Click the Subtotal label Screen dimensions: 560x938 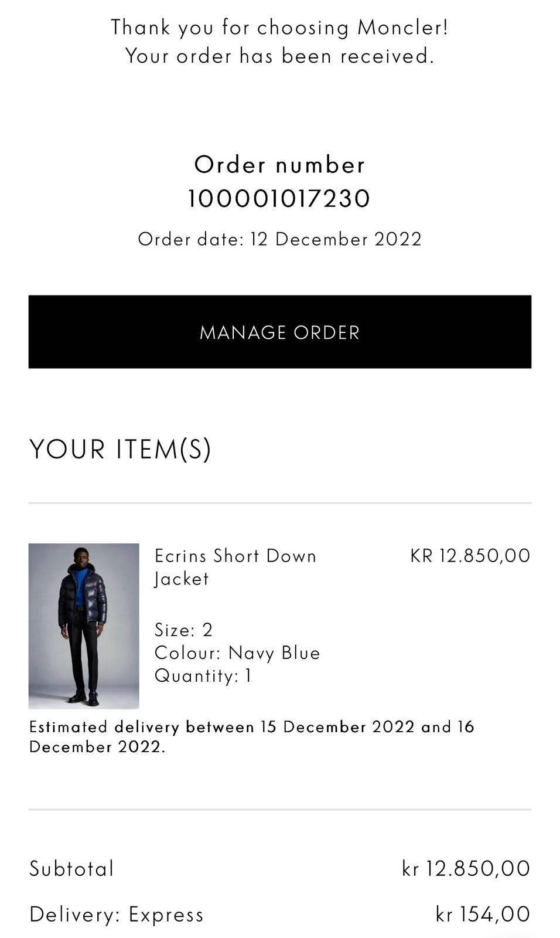tap(71, 868)
